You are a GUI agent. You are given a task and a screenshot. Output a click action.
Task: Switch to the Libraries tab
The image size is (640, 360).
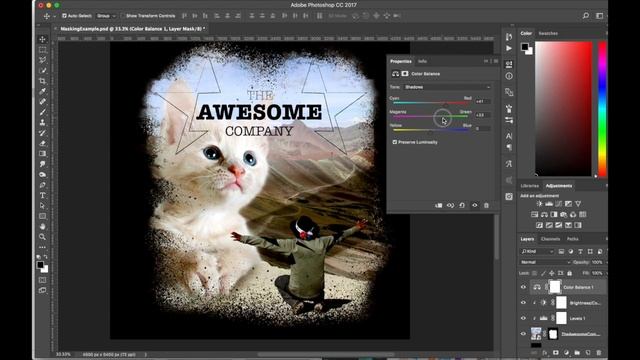(x=530, y=186)
